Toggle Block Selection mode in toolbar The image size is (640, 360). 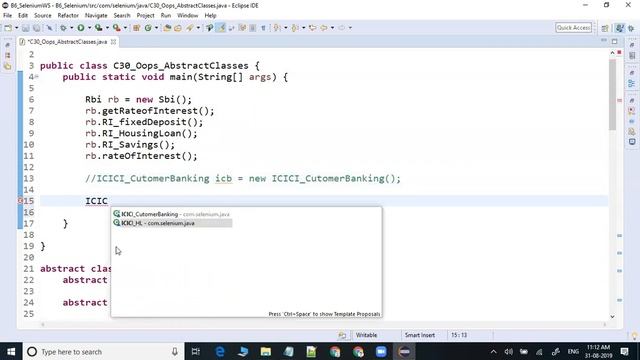coord(253,28)
